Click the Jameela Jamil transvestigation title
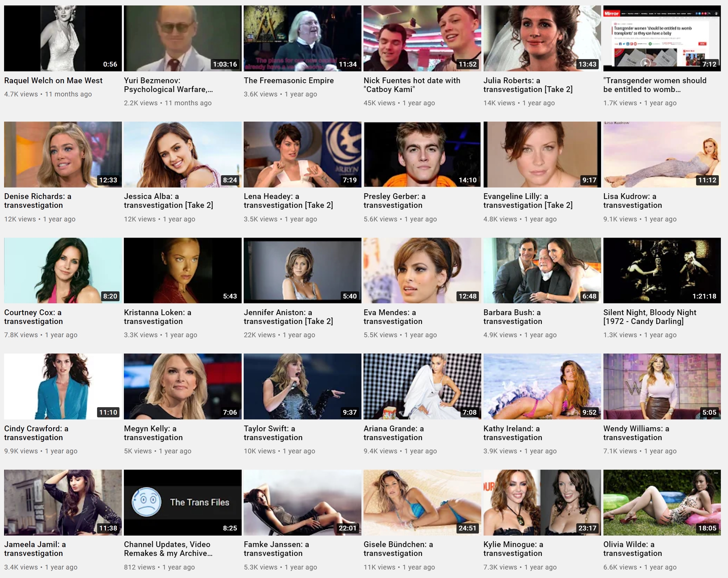This screenshot has width=728, height=578. (x=35, y=549)
